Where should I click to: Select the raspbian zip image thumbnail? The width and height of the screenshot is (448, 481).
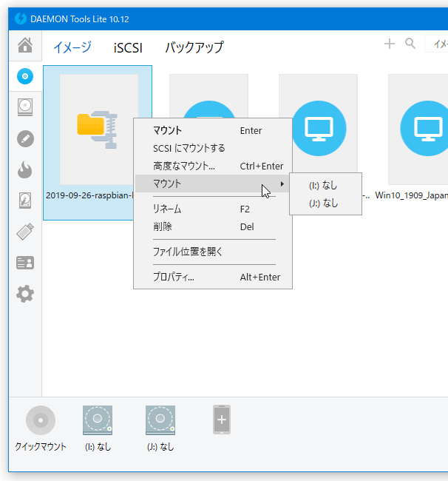99,129
